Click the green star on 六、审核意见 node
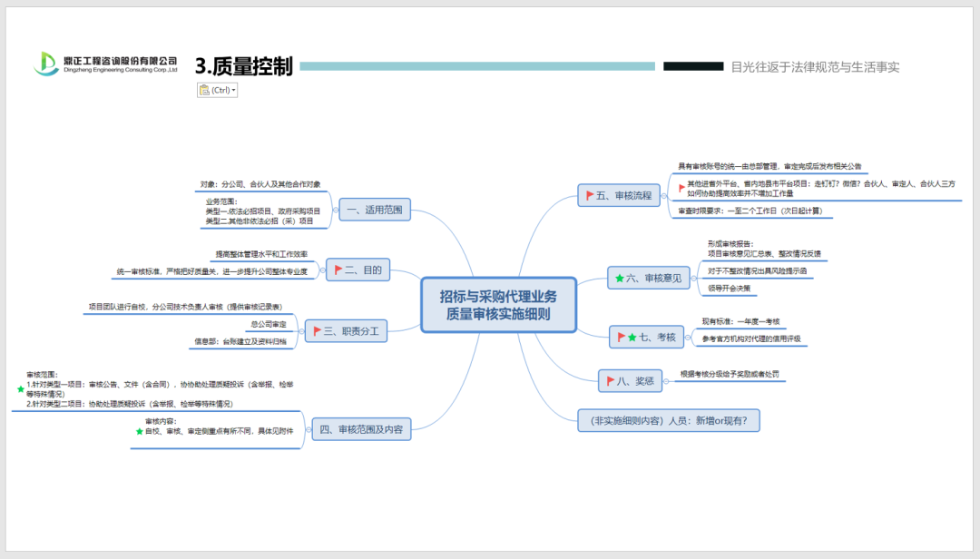The height and width of the screenshot is (559, 980). coord(620,279)
